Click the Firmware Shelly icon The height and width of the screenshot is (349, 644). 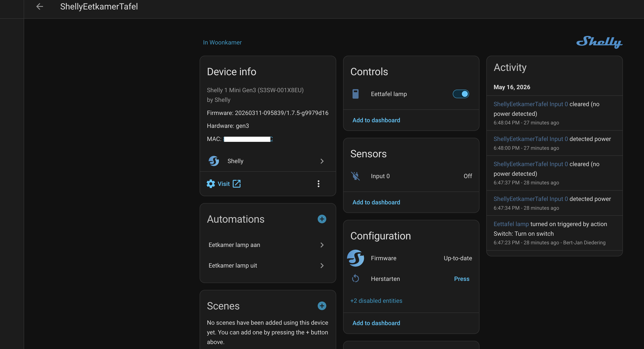pos(355,258)
